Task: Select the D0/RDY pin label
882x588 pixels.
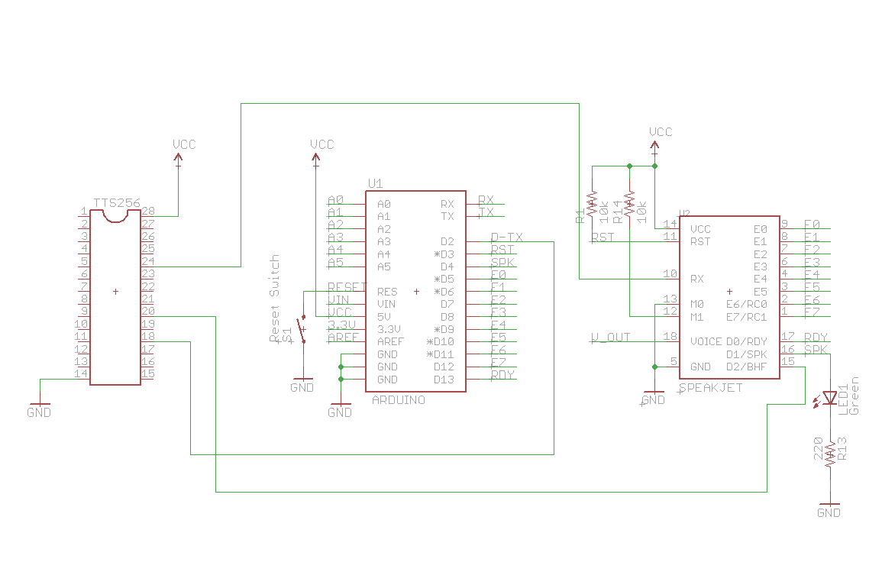Action: pyautogui.click(x=746, y=341)
